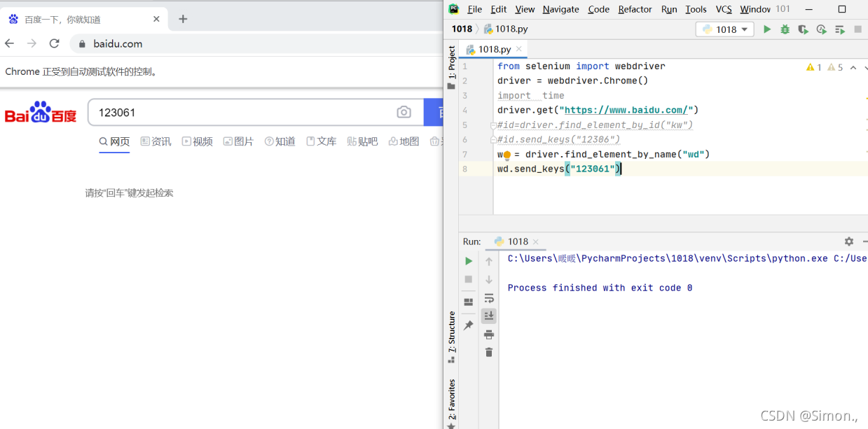
Task: Open the Run menu
Action: click(x=669, y=9)
